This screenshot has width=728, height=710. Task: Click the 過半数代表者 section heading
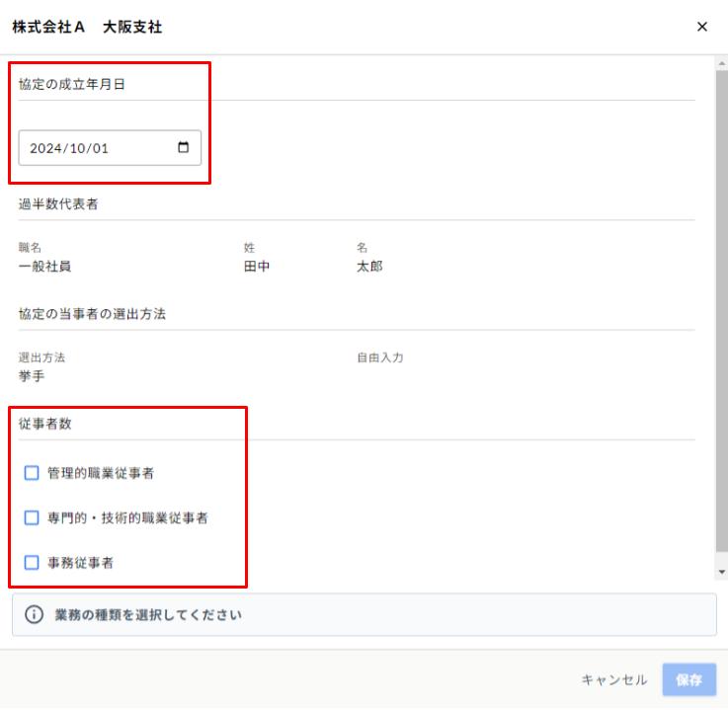click(x=58, y=205)
